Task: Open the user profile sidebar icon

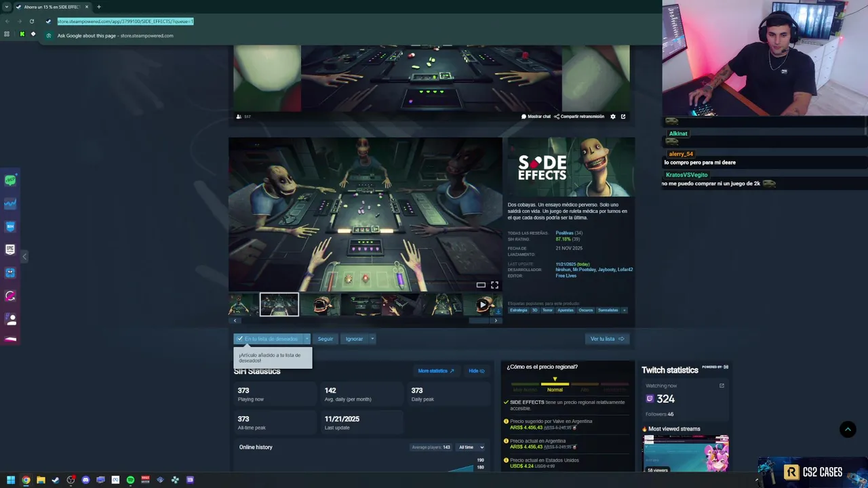Action: 10,319
